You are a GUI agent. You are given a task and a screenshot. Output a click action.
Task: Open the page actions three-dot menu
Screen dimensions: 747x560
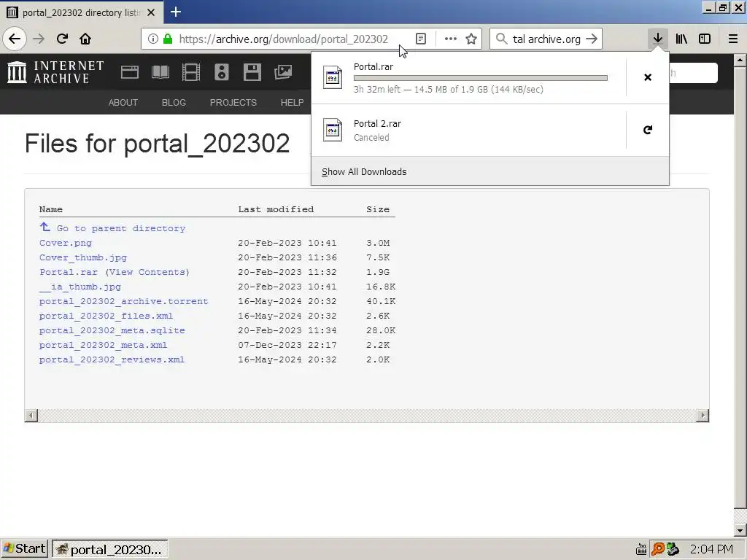point(450,39)
